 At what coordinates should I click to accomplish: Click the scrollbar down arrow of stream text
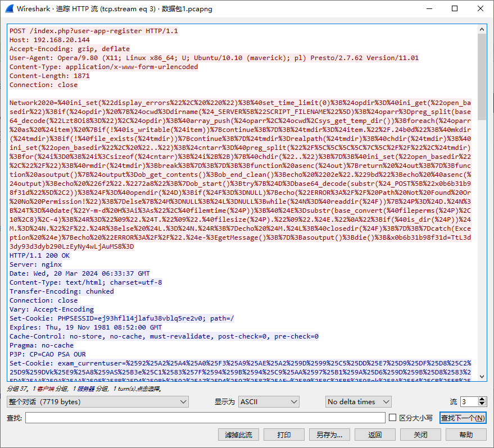coord(482,377)
